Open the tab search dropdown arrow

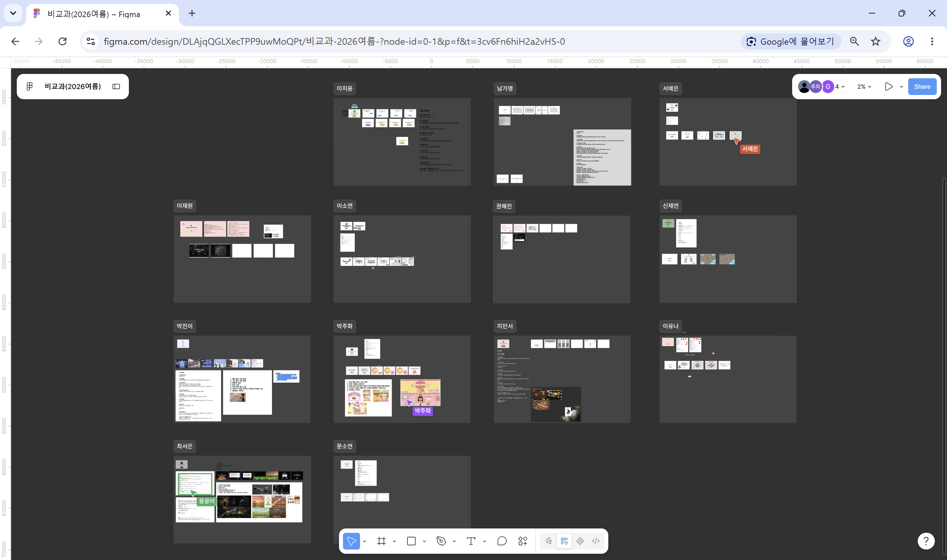[x=13, y=13]
